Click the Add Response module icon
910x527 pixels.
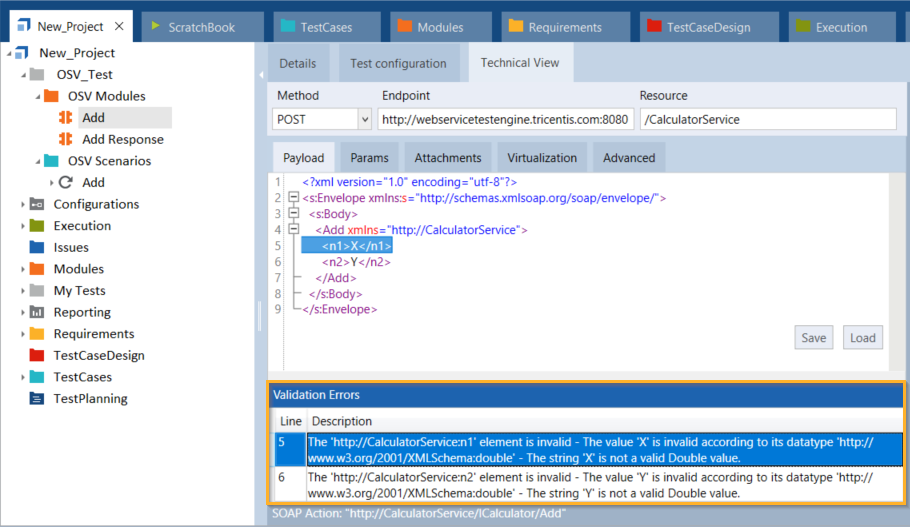pos(66,140)
